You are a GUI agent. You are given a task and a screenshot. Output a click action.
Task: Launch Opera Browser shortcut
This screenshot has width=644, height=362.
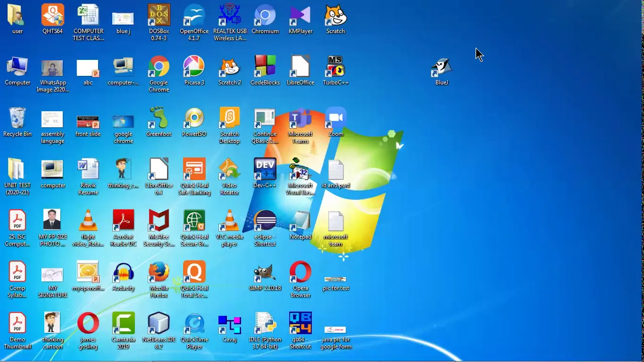[300, 280]
